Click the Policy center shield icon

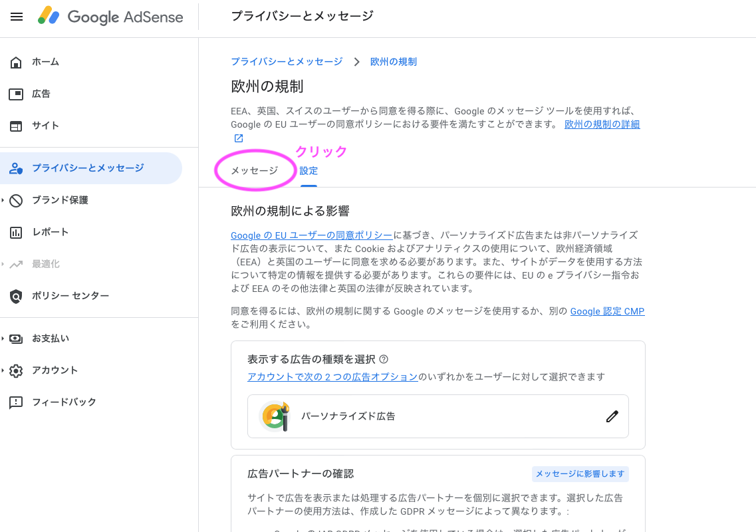[16, 296]
